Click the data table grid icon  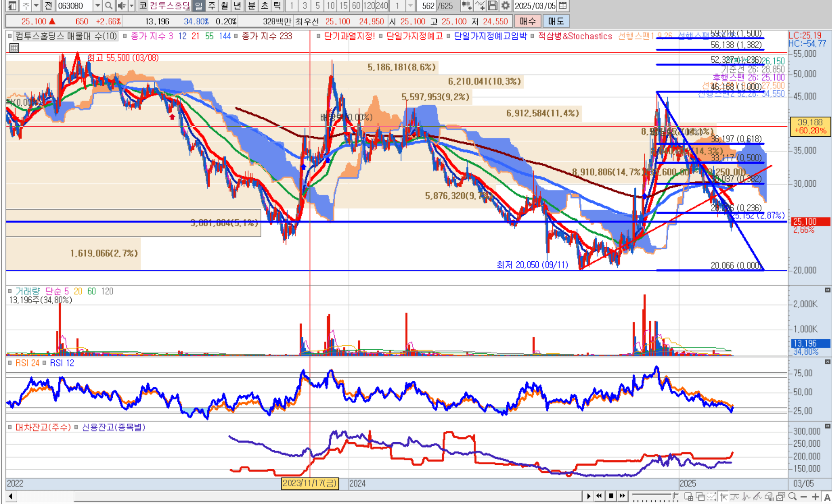tap(14, 48)
